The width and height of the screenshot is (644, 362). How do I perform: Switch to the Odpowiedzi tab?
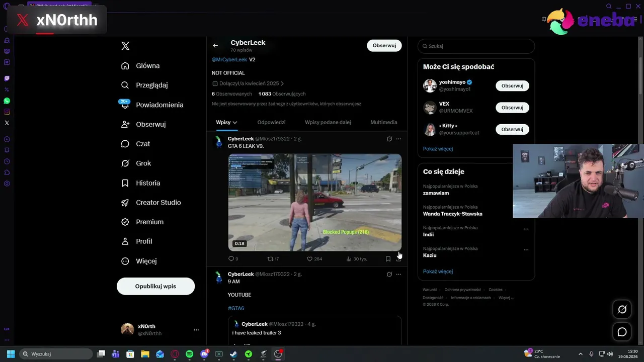271,122
